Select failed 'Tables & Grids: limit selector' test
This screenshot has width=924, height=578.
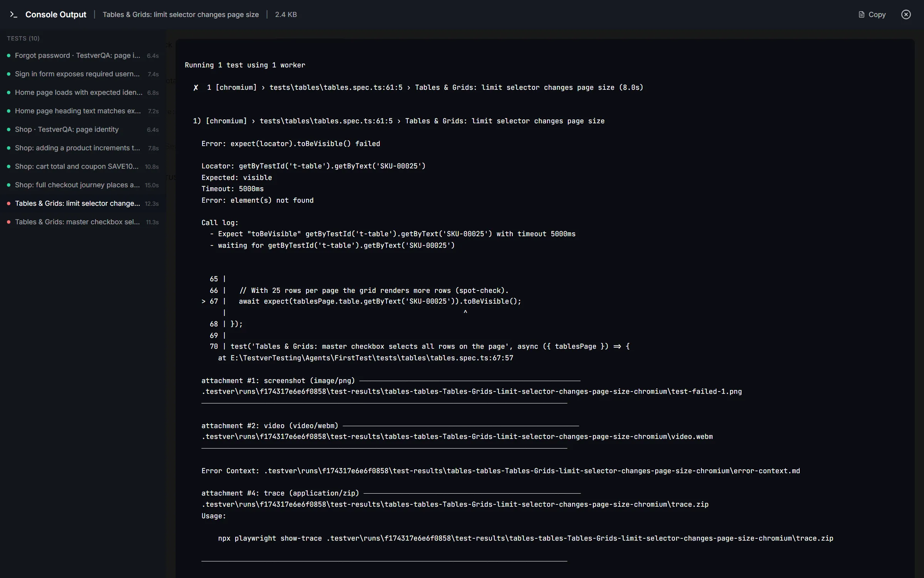click(83, 203)
